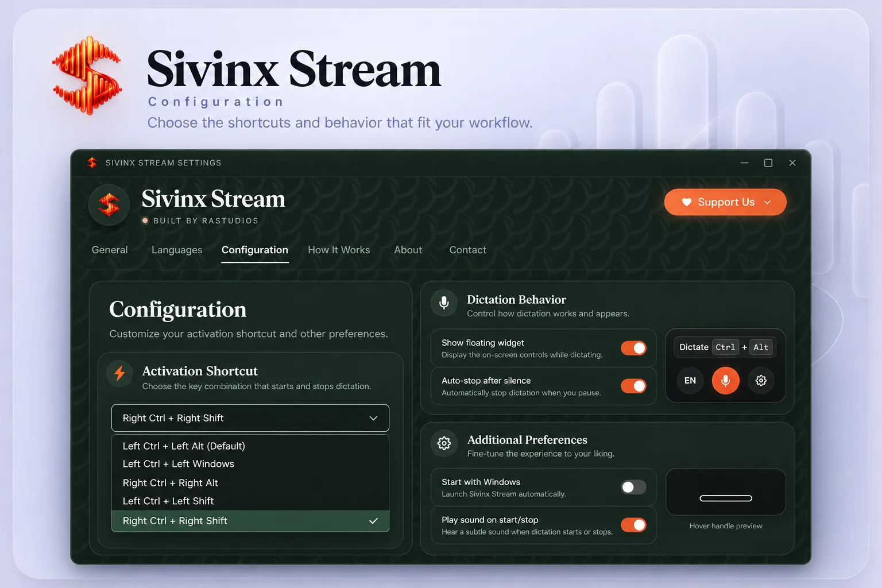882x588 pixels.
Task: Select the highlighted Right Ctrl + Right Shift option
Action: 250,521
